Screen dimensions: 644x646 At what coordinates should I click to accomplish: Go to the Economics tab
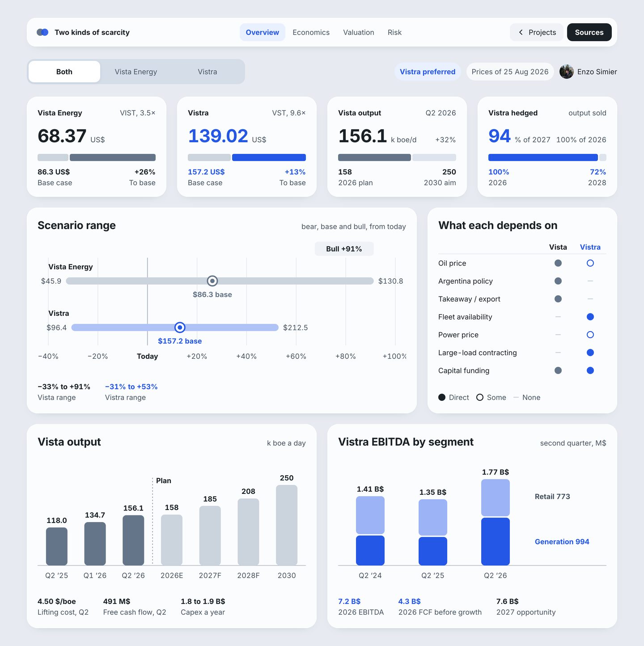tap(311, 32)
